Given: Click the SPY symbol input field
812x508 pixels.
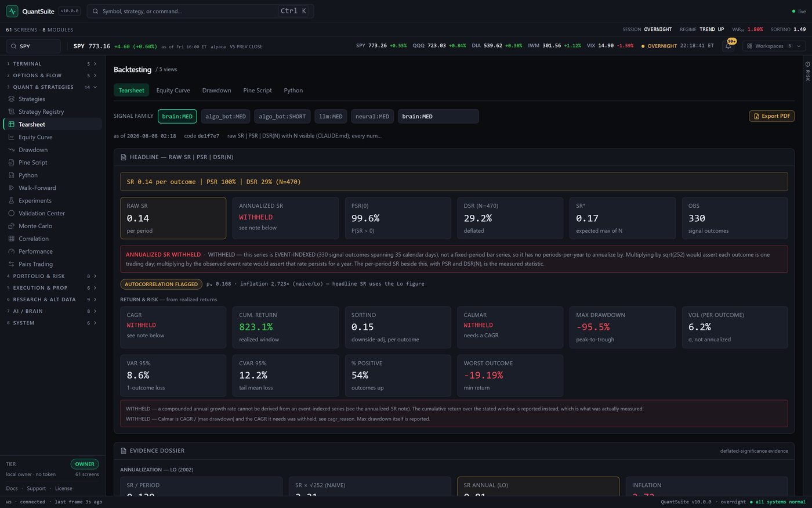Looking at the screenshot, I should click(x=33, y=46).
